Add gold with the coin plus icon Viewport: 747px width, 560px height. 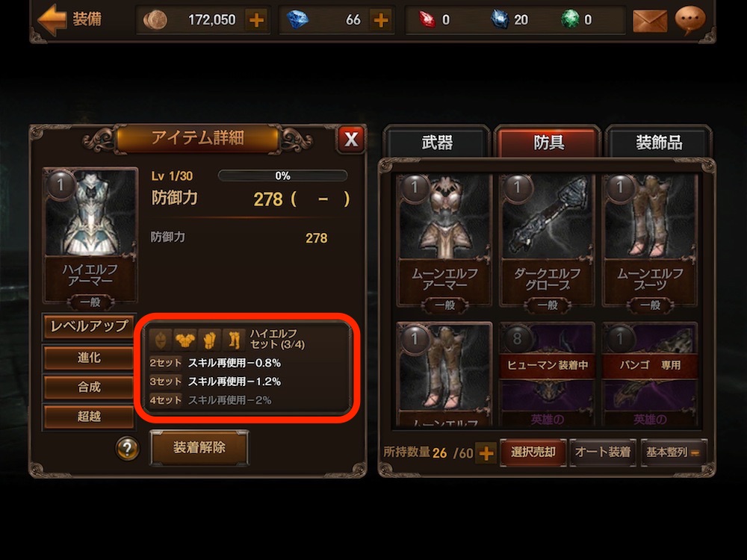(256, 20)
